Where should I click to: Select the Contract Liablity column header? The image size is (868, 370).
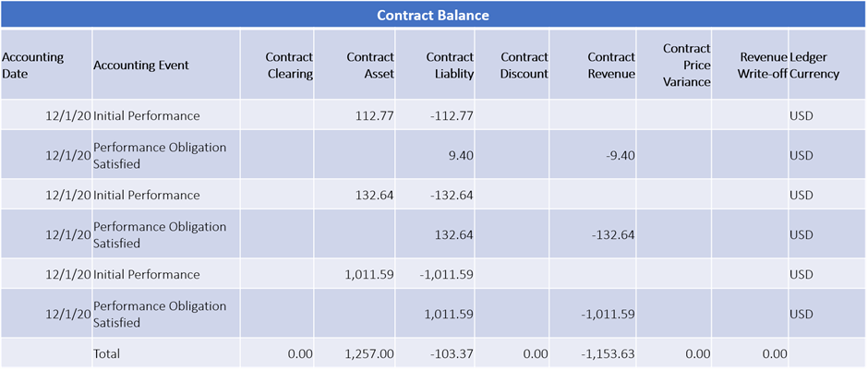[x=450, y=66]
